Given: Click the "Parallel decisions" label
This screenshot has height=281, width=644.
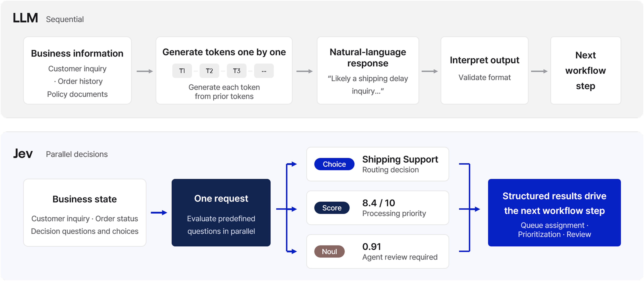Looking at the screenshot, I should tap(77, 154).
